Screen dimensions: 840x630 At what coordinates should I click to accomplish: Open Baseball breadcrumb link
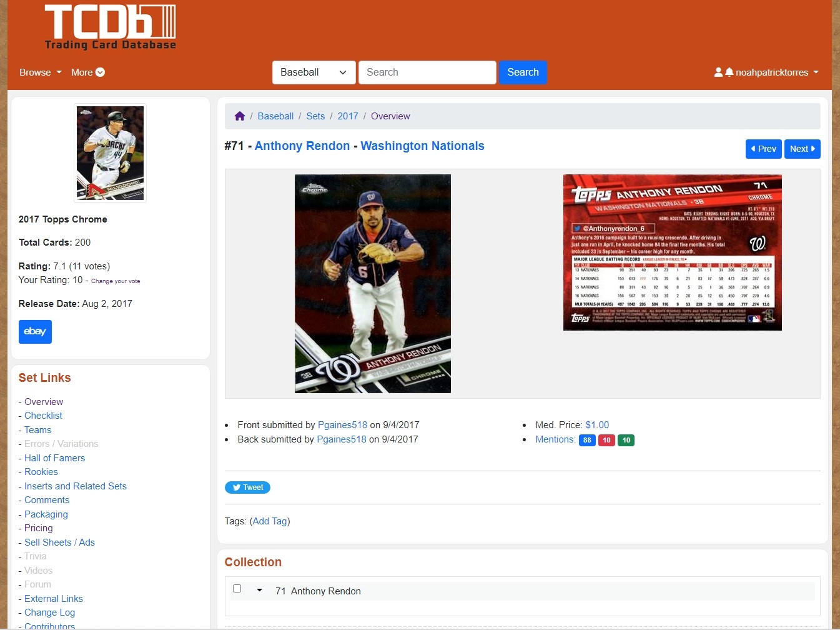click(x=275, y=116)
